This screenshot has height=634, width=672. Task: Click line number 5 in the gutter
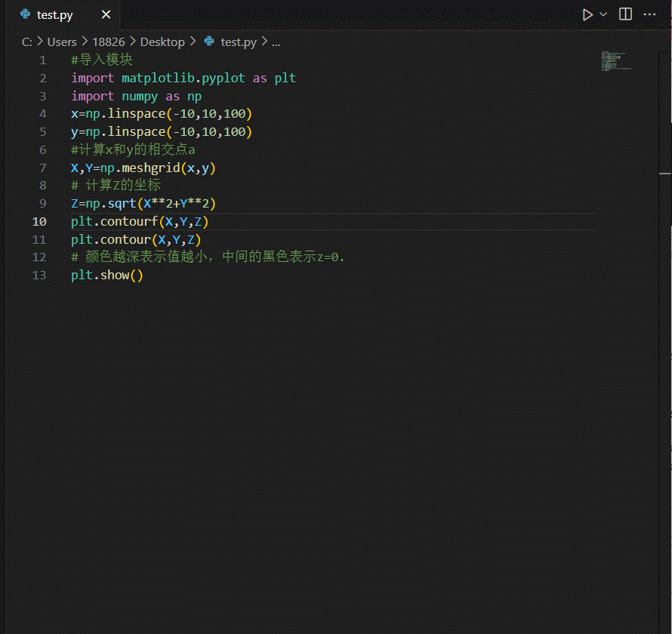click(43, 131)
